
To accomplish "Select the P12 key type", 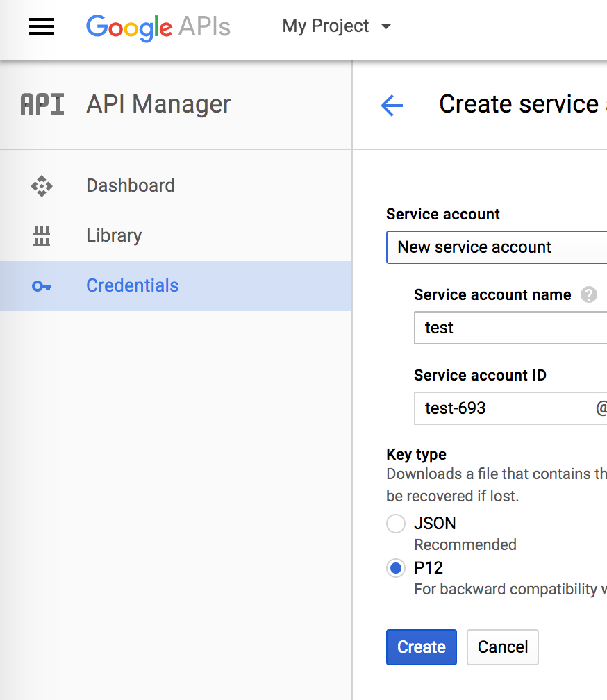I will coord(396,568).
